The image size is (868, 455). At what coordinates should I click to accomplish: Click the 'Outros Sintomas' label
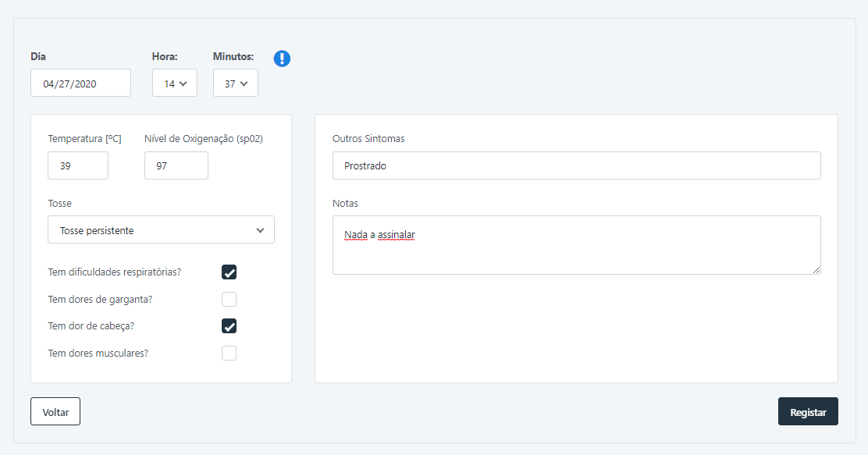tap(368, 138)
